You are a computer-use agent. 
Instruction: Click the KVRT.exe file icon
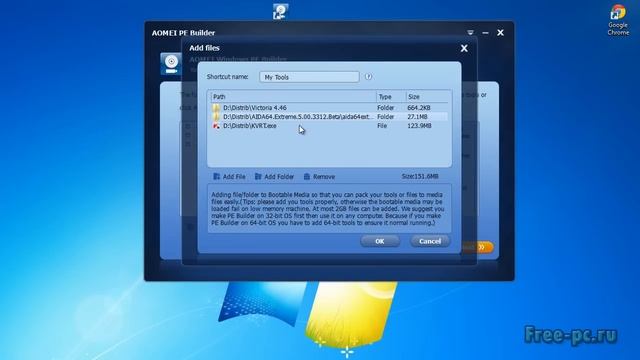coord(216,126)
